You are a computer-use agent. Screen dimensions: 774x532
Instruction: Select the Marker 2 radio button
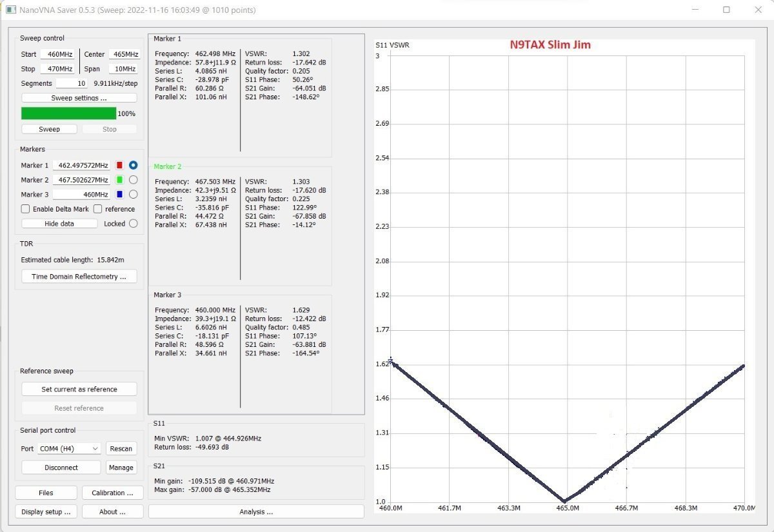(x=134, y=180)
